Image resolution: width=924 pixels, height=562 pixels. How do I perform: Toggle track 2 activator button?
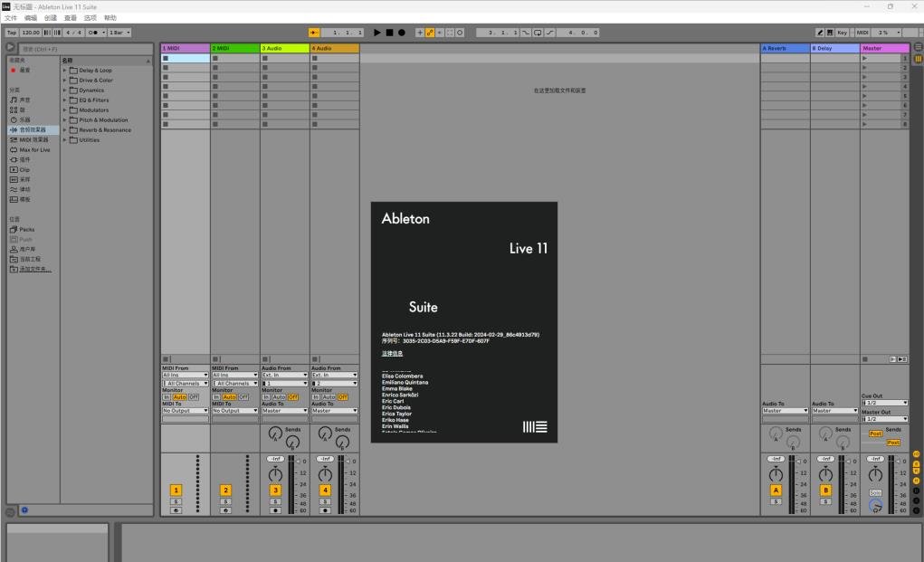(225, 491)
